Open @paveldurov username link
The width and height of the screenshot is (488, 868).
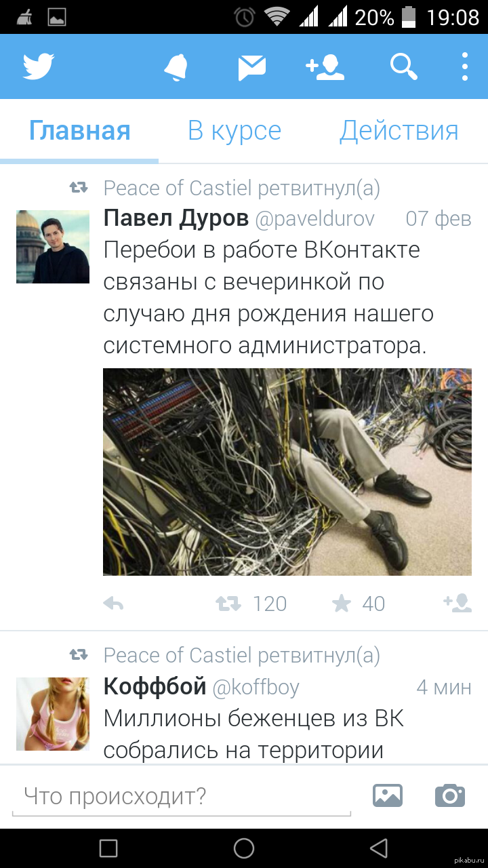pyautogui.click(x=314, y=218)
